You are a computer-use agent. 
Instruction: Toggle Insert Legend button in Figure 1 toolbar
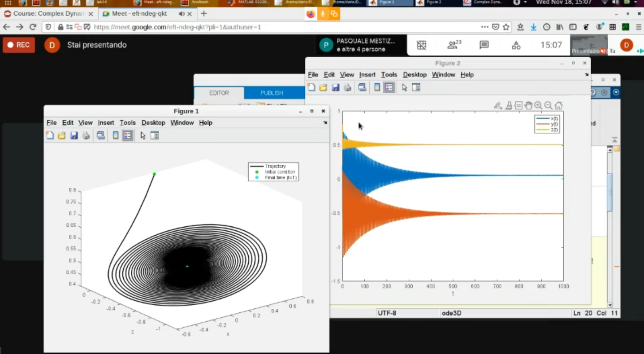[x=128, y=135]
